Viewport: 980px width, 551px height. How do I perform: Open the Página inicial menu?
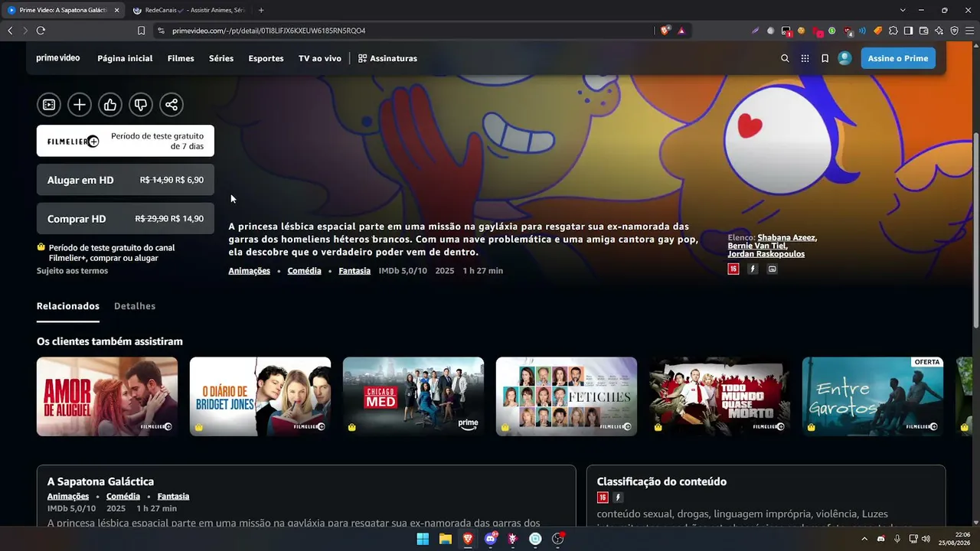[125, 58]
